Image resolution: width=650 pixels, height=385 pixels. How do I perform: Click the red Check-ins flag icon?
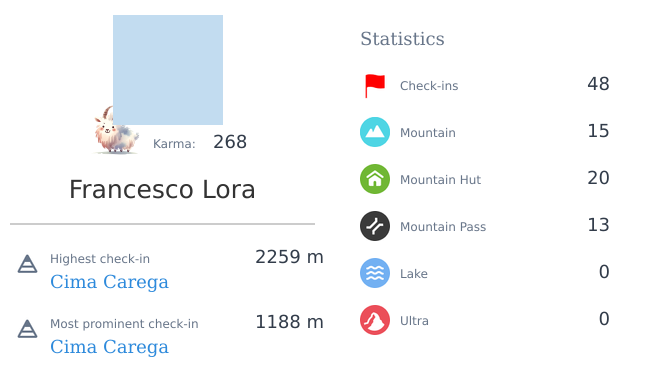tap(375, 86)
